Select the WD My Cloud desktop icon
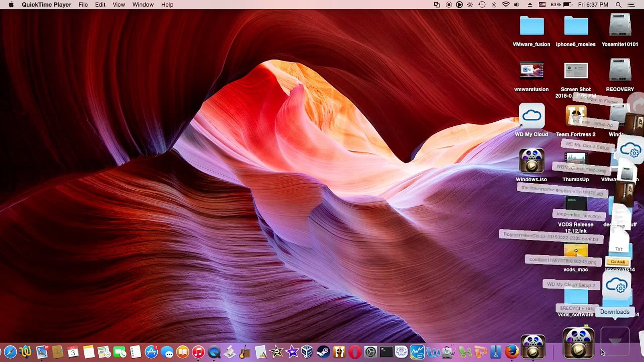 tap(531, 116)
